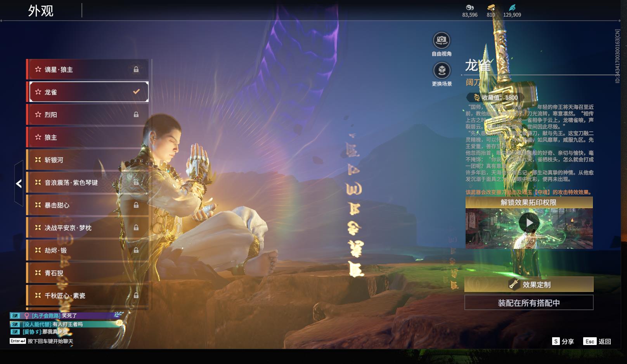Click lock icon on 摘星·狼主 skin

point(136,69)
